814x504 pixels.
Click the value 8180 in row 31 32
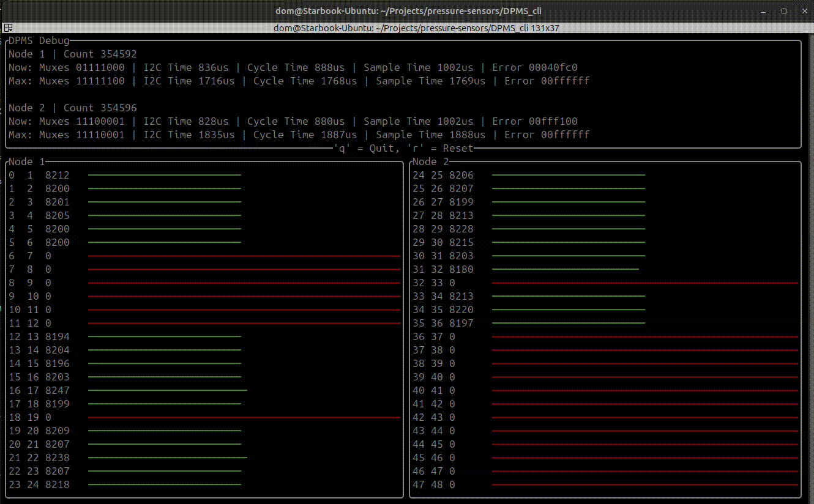pyautogui.click(x=461, y=269)
